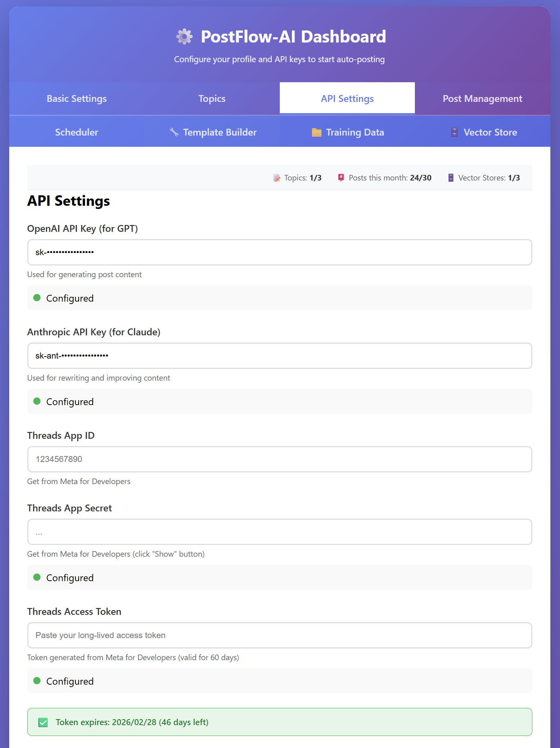Click the folder icon on Training Data
Viewport: 560px width, 748px height.
(317, 132)
